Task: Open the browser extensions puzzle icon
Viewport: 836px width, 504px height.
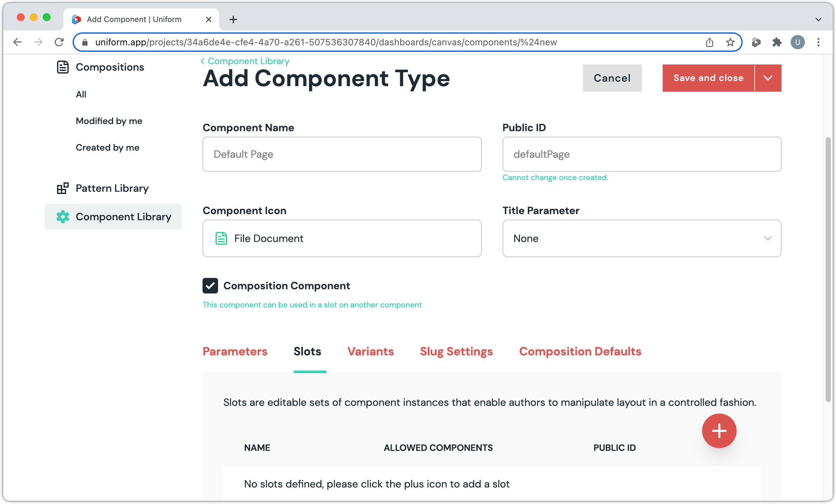Action: click(x=777, y=42)
